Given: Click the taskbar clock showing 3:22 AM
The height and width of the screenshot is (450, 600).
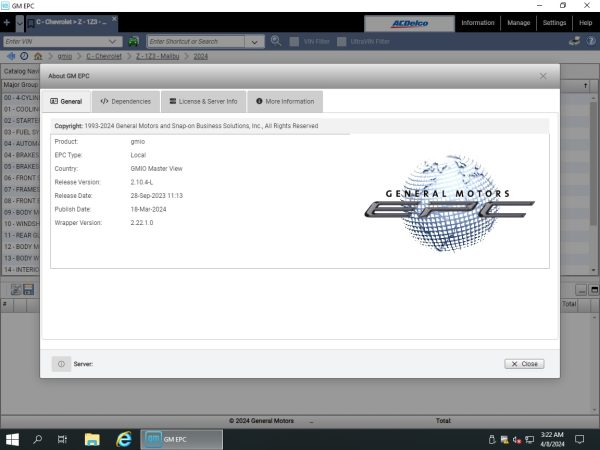Looking at the screenshot, I should click(552, 439).
